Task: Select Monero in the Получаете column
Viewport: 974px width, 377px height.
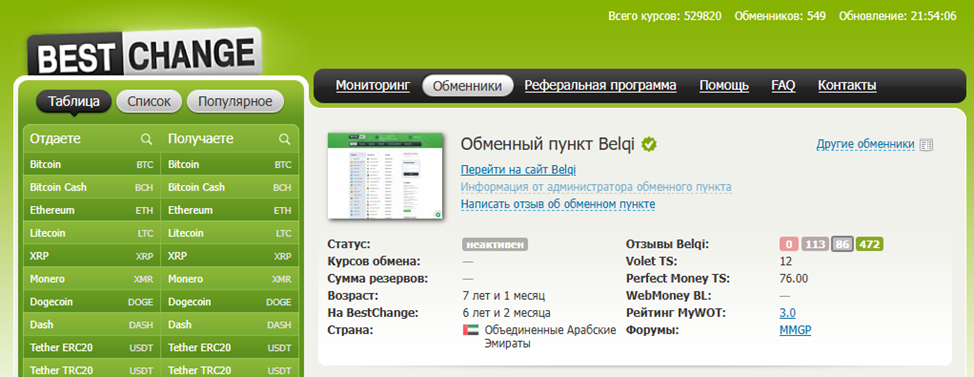Action: coord(230,279)
